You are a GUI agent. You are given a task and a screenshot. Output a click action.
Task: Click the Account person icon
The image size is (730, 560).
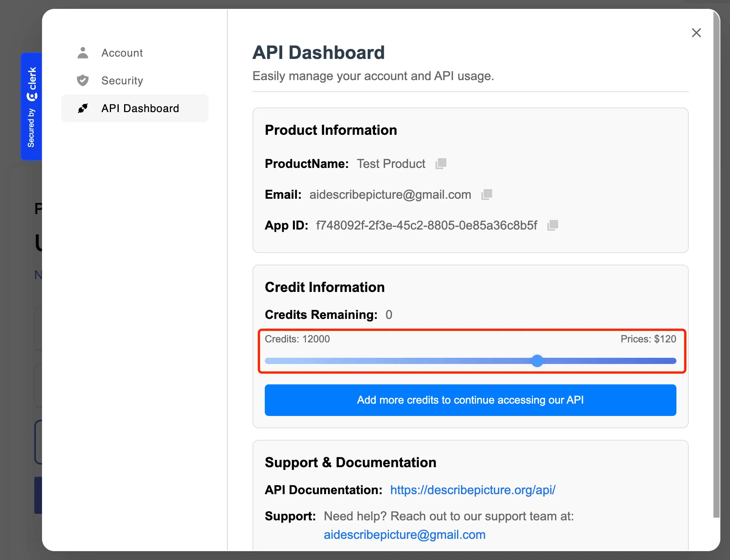tap(83, 53)
